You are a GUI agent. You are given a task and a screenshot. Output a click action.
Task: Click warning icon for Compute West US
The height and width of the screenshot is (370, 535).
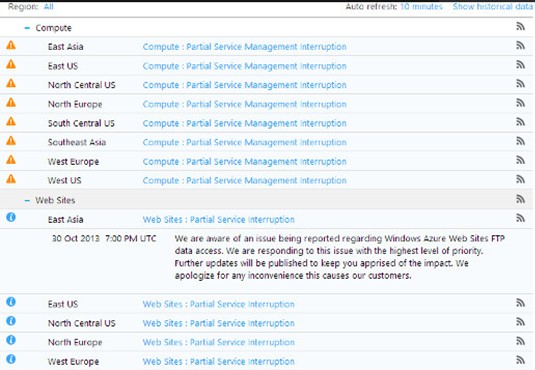pos(11,179)
